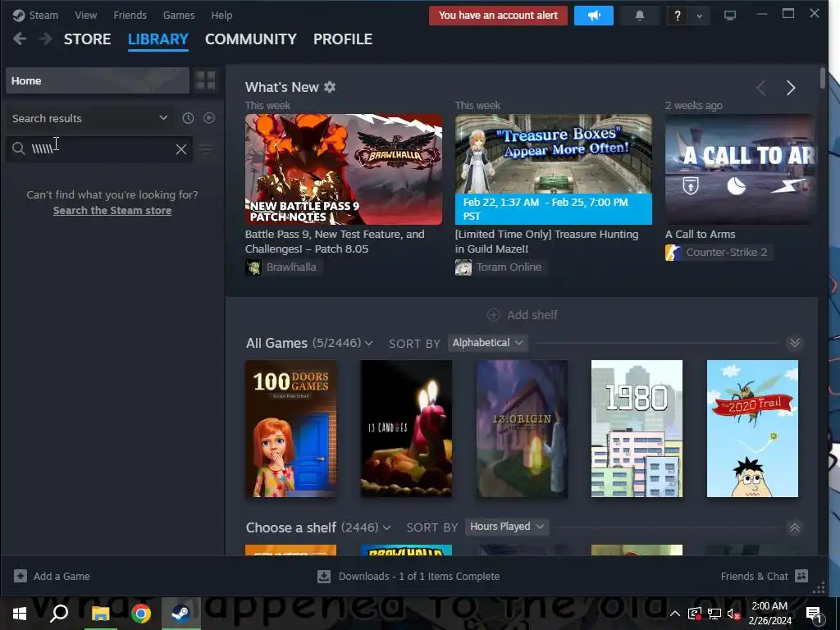840x630 pixels.
Task: Open the question mark help button
Action: pyautogui.click(x=677, y=16)
